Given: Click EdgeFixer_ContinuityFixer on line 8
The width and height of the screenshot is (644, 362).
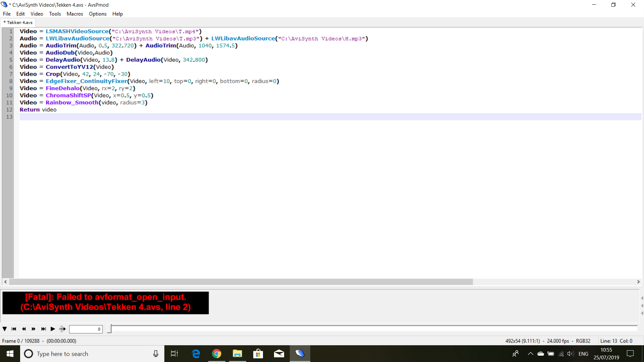Looking at the screenshot, I should click(x=86, y=81).
